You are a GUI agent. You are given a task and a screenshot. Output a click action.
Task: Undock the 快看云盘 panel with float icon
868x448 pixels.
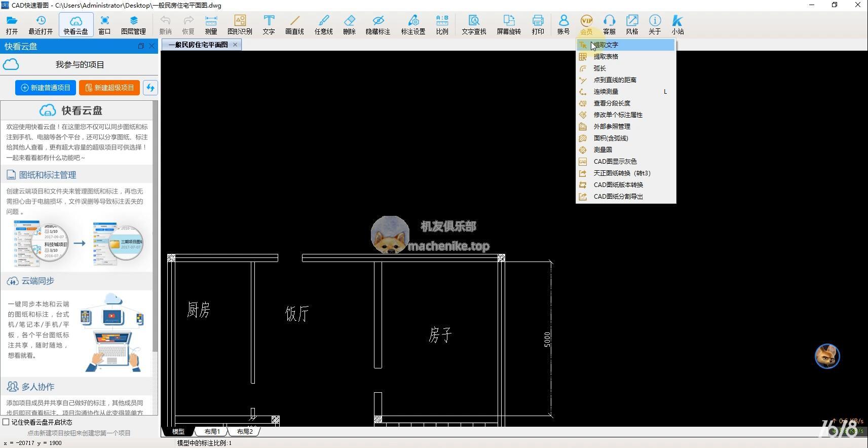click(x=141, y=46)
